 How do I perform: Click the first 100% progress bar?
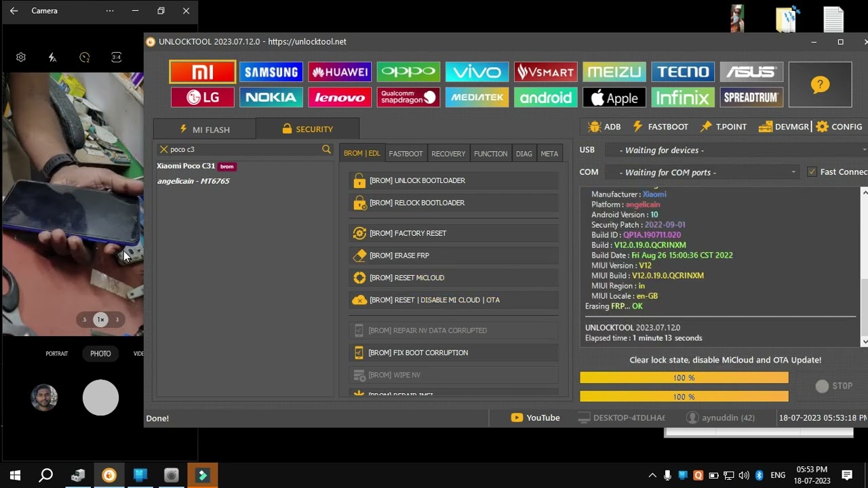(x=684, y=378)
